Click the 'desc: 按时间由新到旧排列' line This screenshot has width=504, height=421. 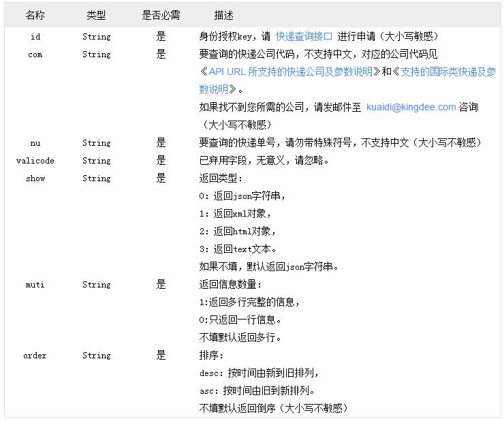259,373
